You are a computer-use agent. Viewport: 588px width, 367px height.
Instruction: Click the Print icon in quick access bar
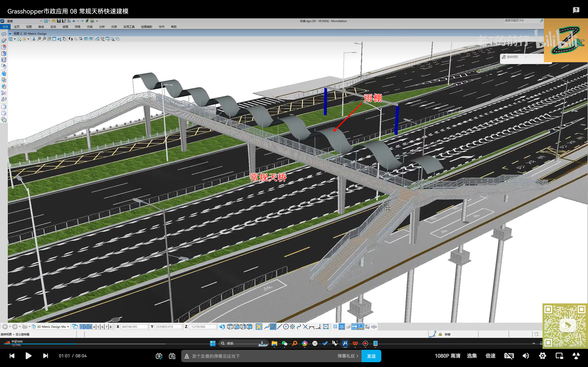[92, 21]
